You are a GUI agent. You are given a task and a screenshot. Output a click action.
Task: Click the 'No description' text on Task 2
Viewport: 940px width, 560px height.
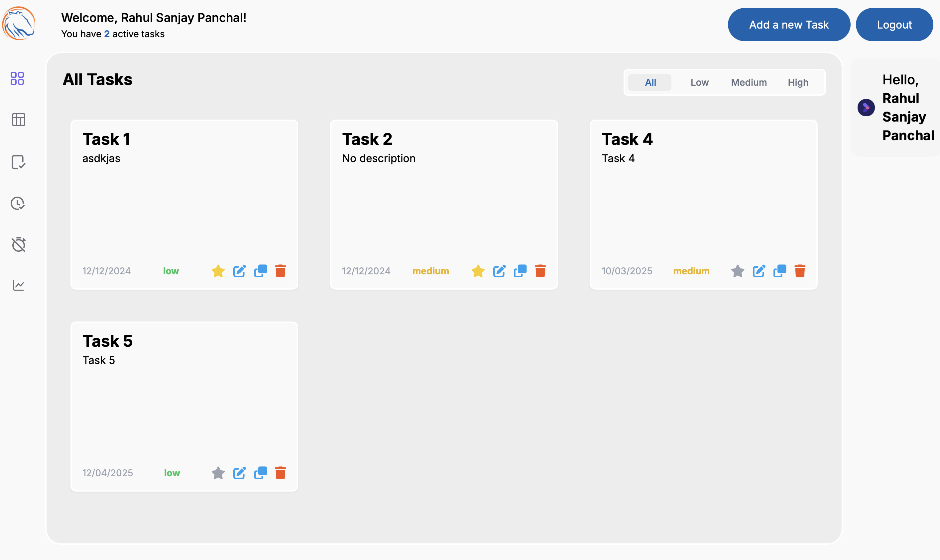coord(379,158)
